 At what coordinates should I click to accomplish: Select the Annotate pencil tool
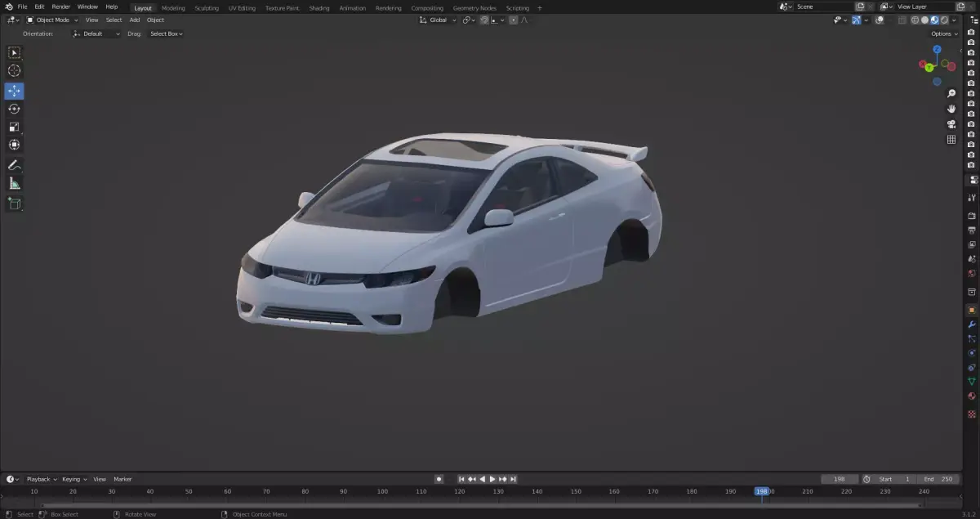[x=14, y=165]
